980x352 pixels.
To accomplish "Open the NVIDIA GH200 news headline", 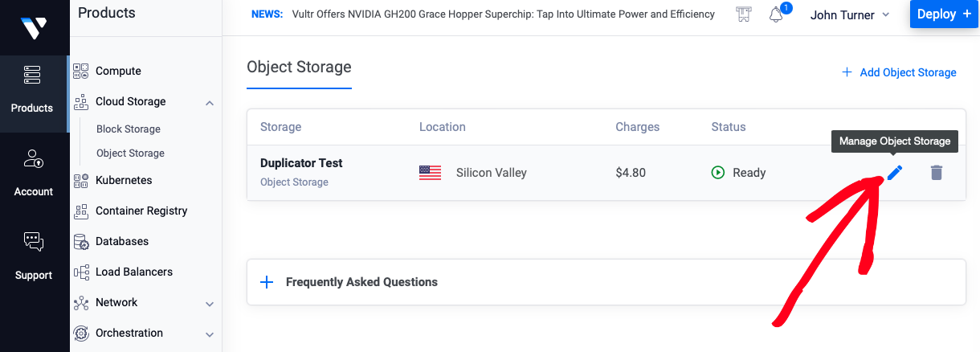I will click(x=504, y=14).
